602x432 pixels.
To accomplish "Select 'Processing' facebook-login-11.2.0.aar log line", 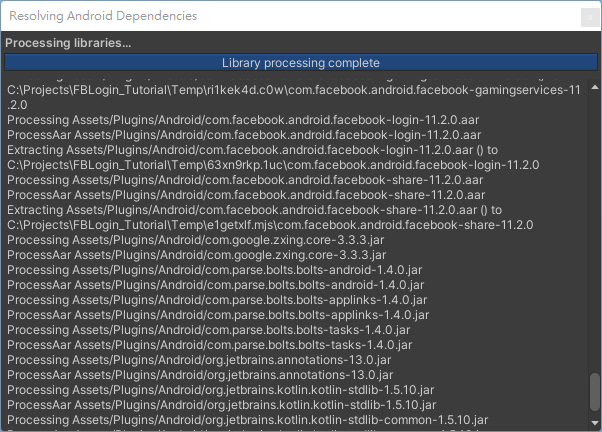I will tap(243, 120).
